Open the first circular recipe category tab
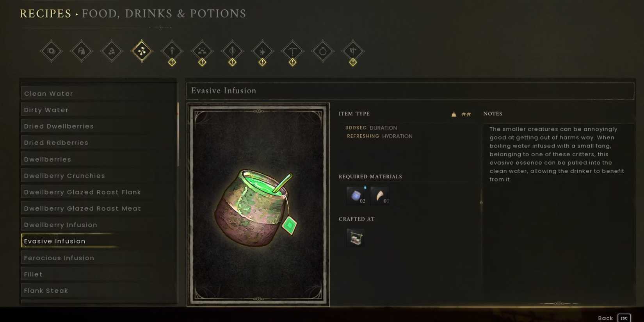This screenshot has height=322, width=644. click(x=51, y=51)
